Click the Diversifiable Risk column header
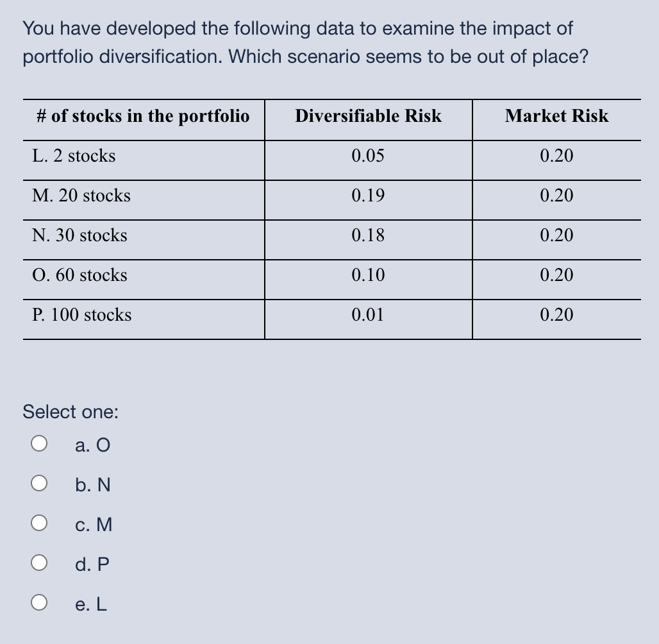The width and height of the screenshot is (659, 644). [367, 116]
